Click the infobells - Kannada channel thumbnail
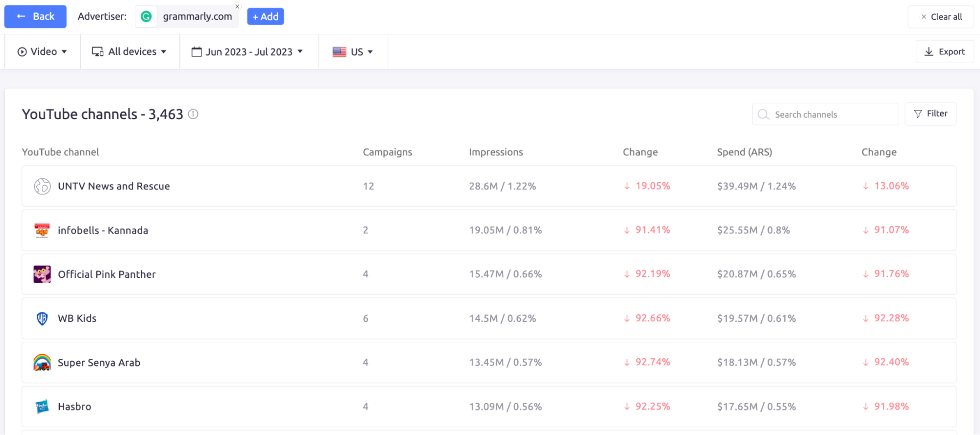This screenshot has width=980, height=435. (x=42, y=230)
